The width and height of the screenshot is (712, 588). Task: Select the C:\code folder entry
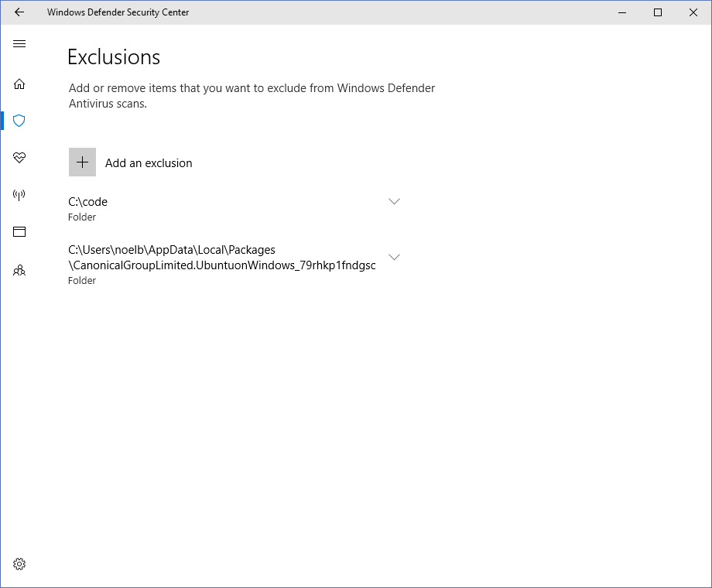pyautogui.click(x=234, y=209)
